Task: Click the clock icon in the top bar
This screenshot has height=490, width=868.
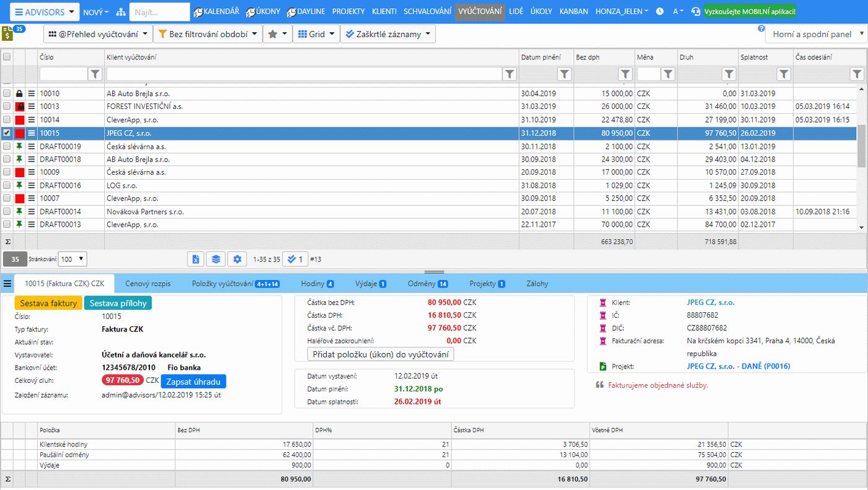Action: pyautogui.click(x=660, y=12)
